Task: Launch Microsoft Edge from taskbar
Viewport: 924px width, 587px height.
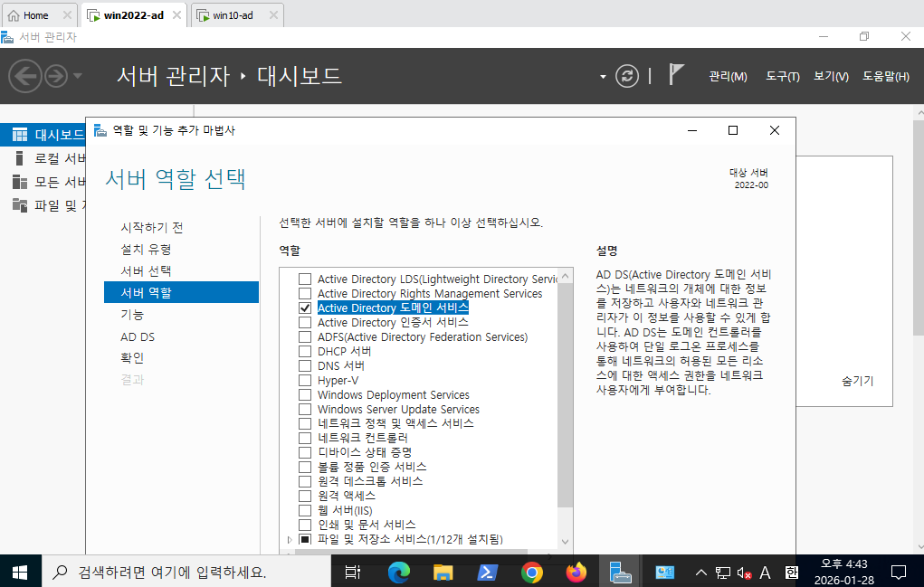Action: (399, 572)
